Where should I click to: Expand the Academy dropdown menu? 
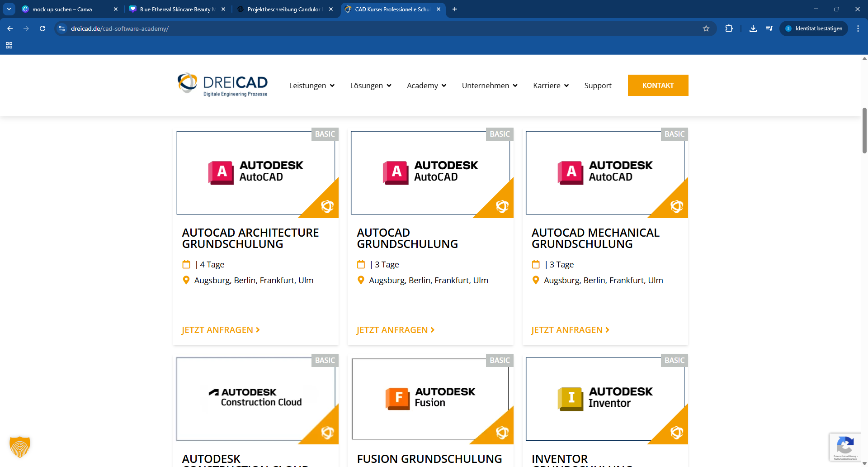tap(426, 86)
